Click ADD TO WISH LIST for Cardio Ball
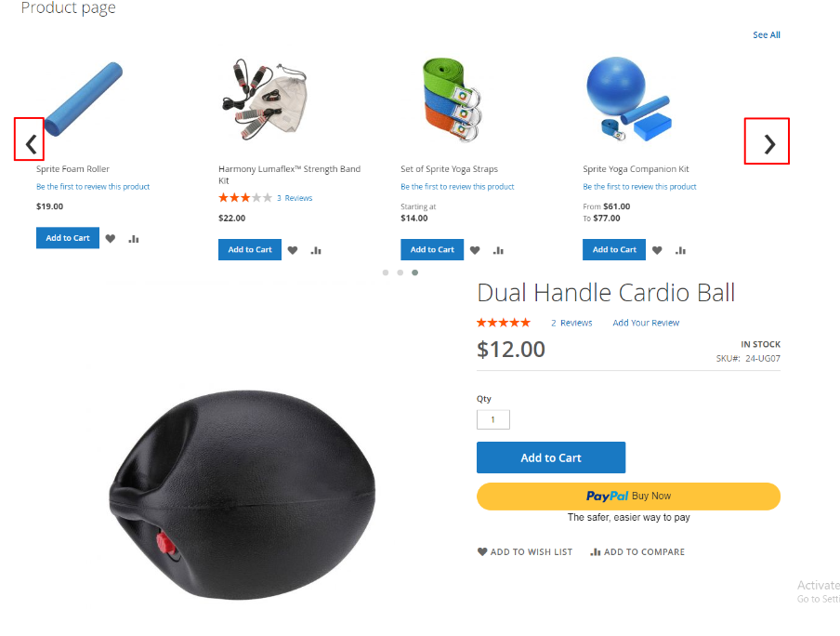The image size is (840, 636). pos(525,551)
